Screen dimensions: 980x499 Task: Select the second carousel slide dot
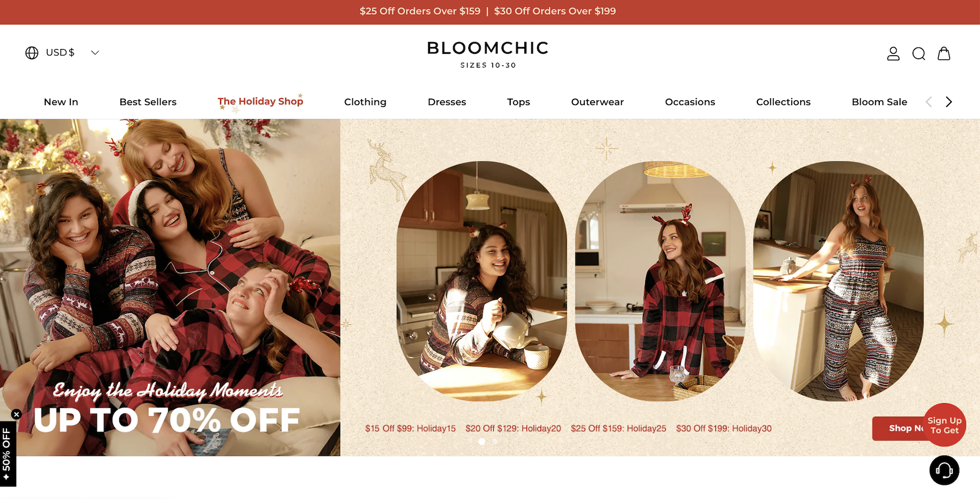pos(495,442)
